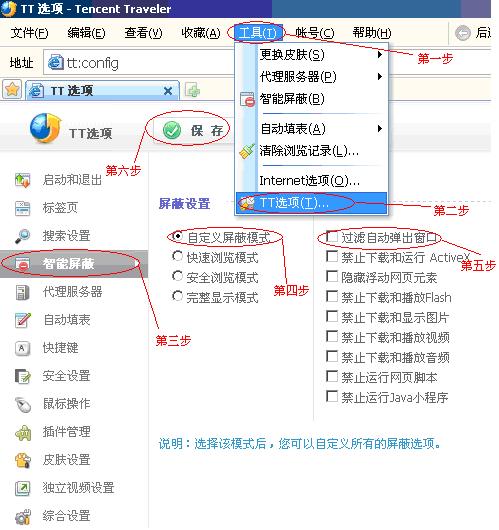
Task: Open new tab with green plus icon
Action: click(192, 91)
